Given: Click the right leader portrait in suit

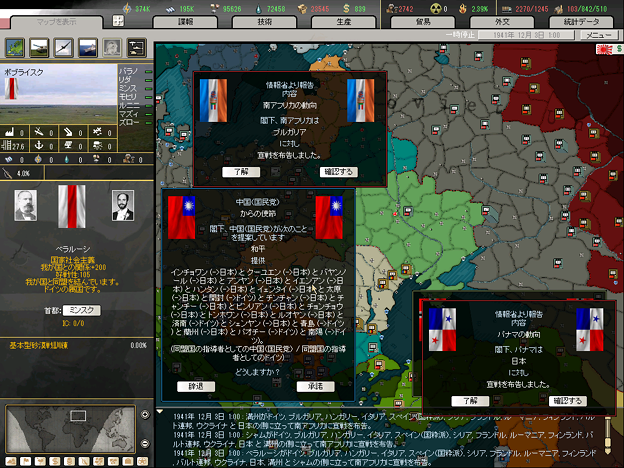Looking at the screenshot, I should pos(123,205).
